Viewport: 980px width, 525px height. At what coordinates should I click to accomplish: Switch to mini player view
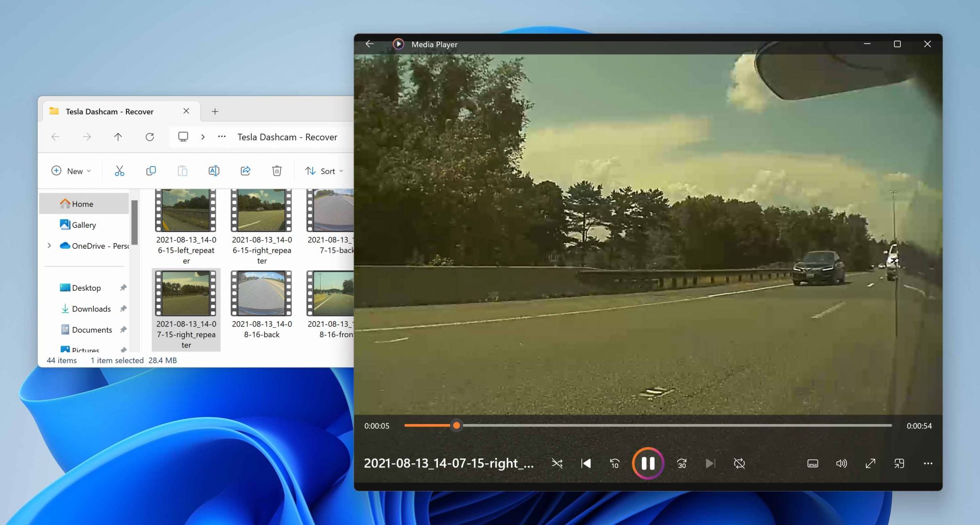[900, 463]
